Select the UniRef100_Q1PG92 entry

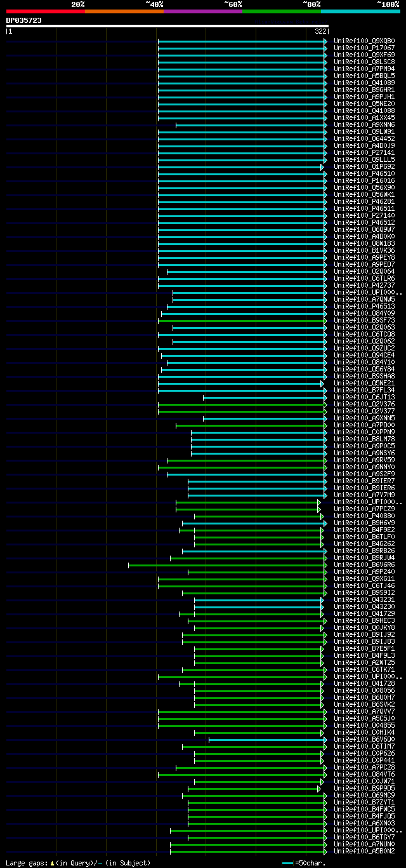click(364, 166)
